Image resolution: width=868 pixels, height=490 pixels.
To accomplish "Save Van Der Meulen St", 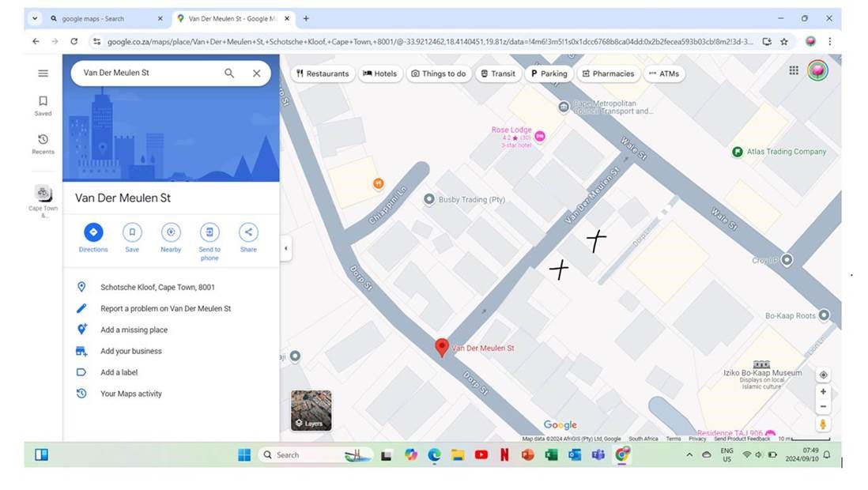I will pyautogui.click(x=132, y=238).
